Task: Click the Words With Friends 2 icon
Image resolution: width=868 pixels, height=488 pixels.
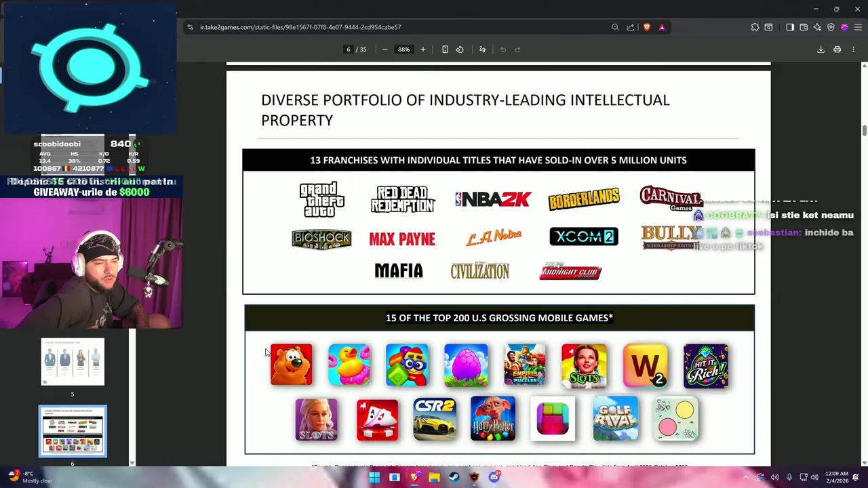Action: point(645,365)
